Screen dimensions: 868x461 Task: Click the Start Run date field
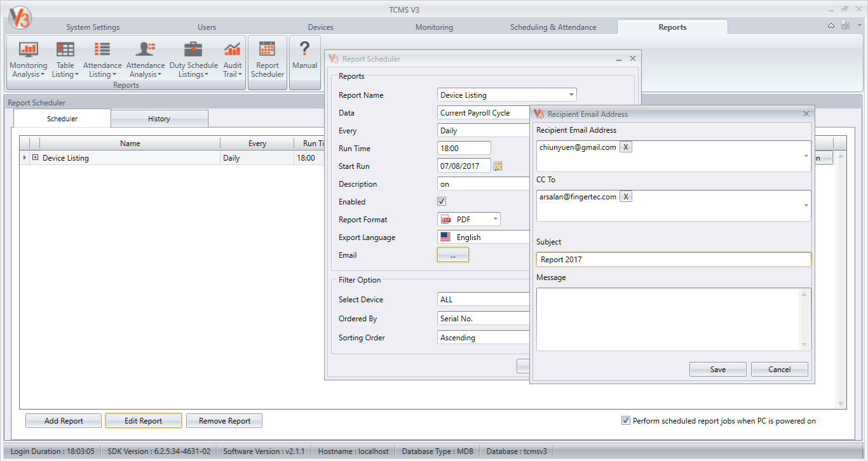pos(465,166)
